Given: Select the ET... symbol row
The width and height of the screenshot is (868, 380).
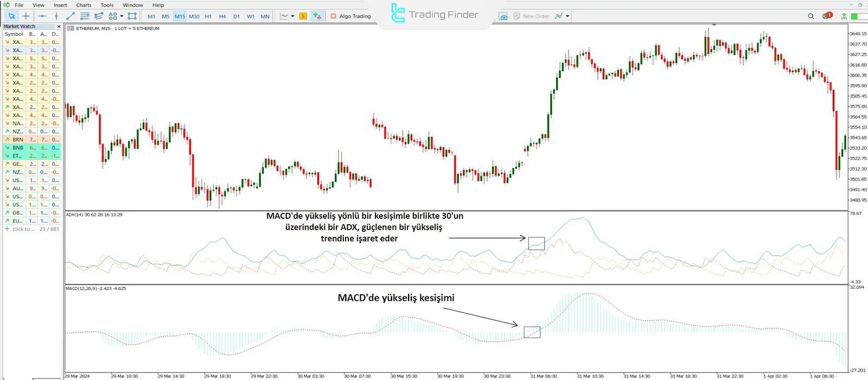Looking at the screenshot, I should pyautogui.click(x=32, y=156).
